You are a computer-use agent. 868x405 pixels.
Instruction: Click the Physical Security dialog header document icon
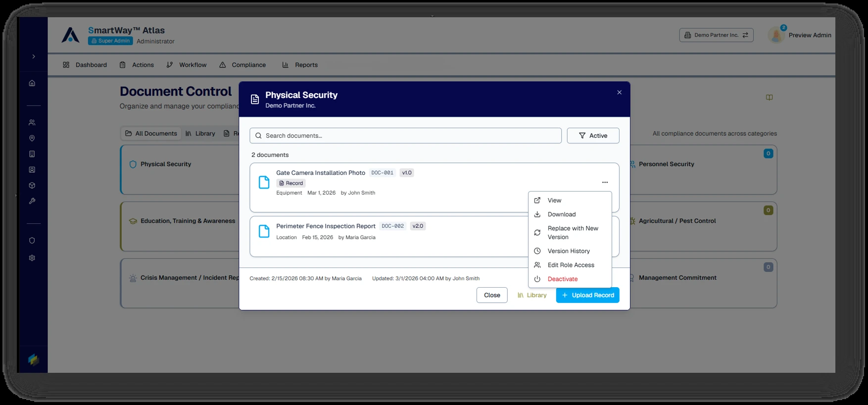point(255,100)
